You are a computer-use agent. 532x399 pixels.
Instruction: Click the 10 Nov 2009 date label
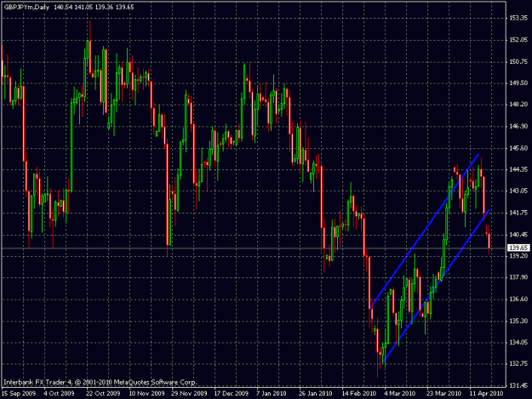146,394
